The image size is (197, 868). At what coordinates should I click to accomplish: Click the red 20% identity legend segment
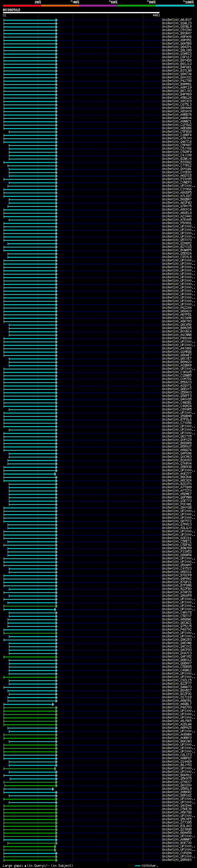coord(22,6)
